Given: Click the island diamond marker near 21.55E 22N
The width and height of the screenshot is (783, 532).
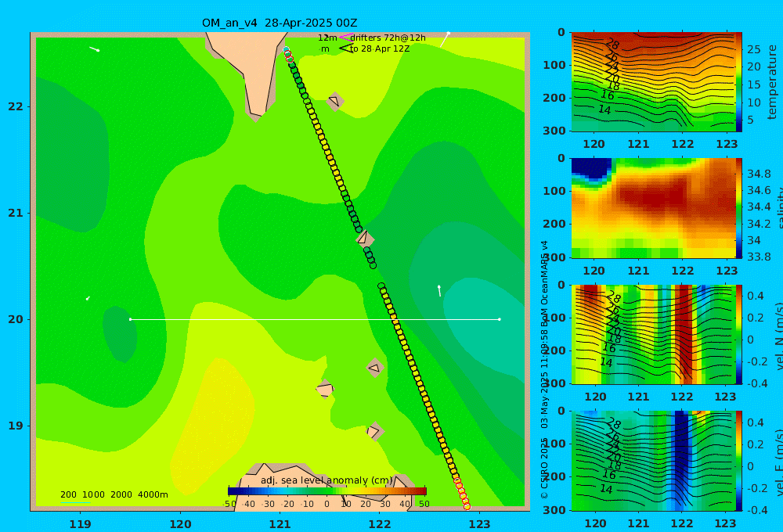Looking at the screenshot, I should click(x=335, y=101).
